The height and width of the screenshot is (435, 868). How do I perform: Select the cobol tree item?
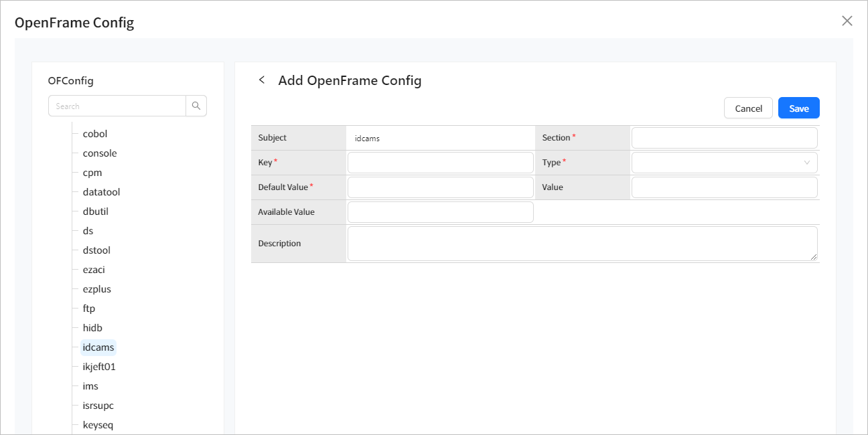pos(94,133)
